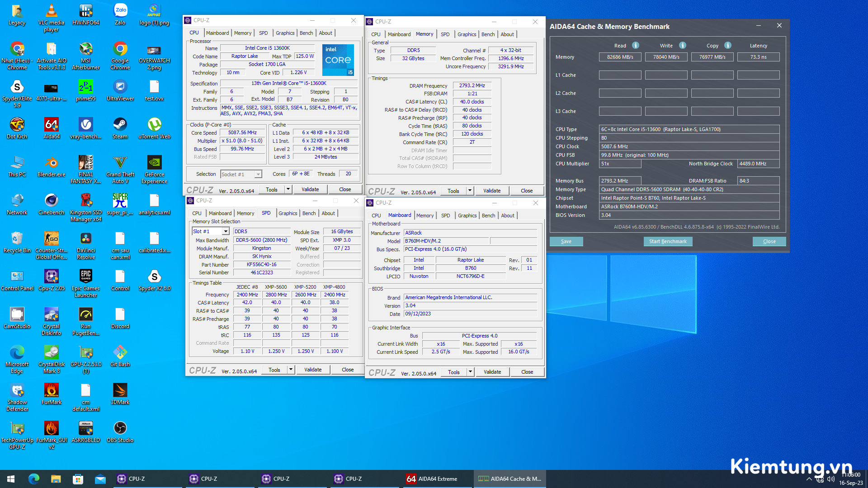
Task: Open HWiNFO64 desktop icon
Action: pyautogui.click(x=85, y=14)
